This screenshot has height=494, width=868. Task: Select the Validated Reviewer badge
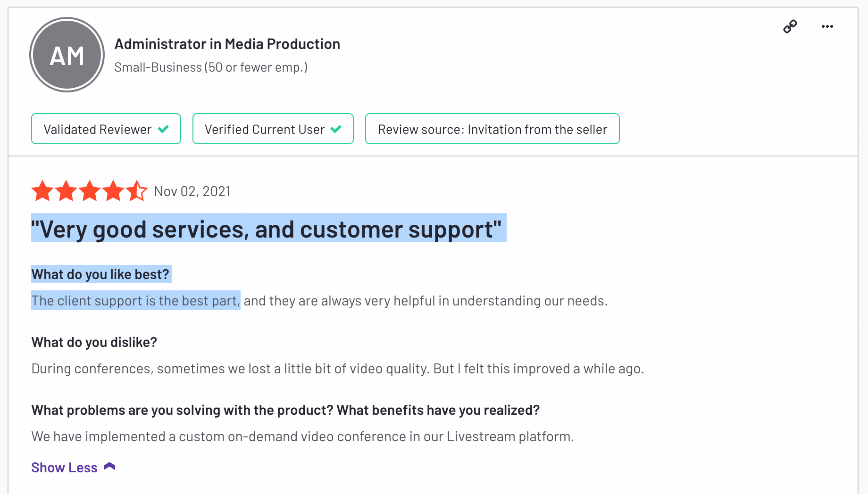coord(106,129)
